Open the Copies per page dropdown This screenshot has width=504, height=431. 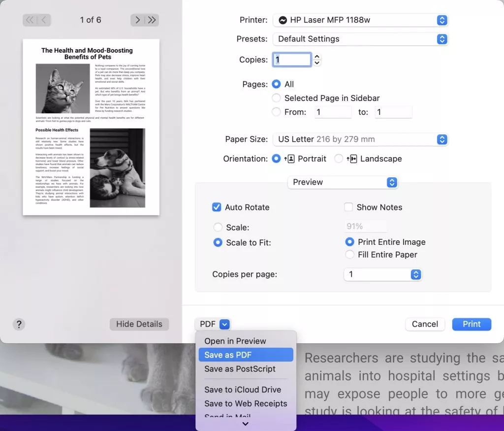click(416, 274)
